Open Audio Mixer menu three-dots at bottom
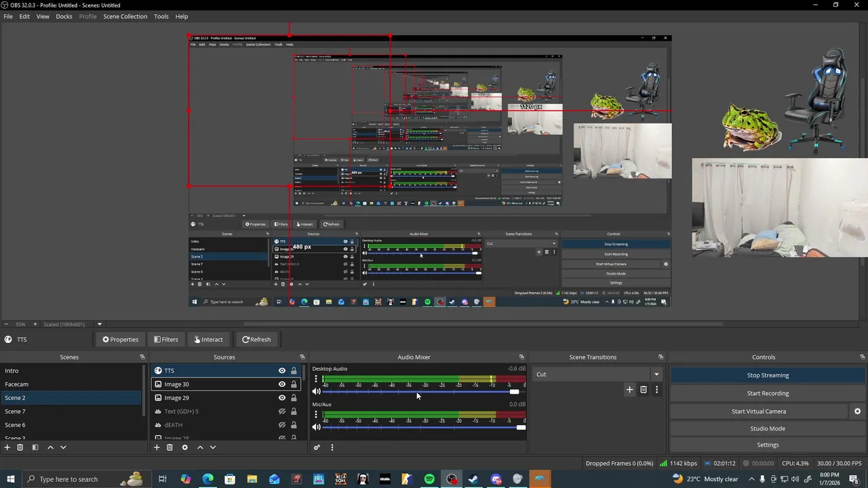 332,447
